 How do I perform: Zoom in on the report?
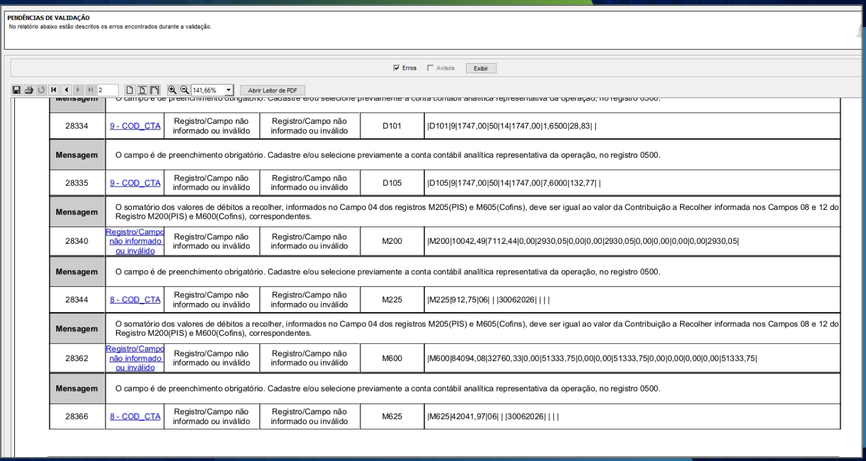(172, 90)
